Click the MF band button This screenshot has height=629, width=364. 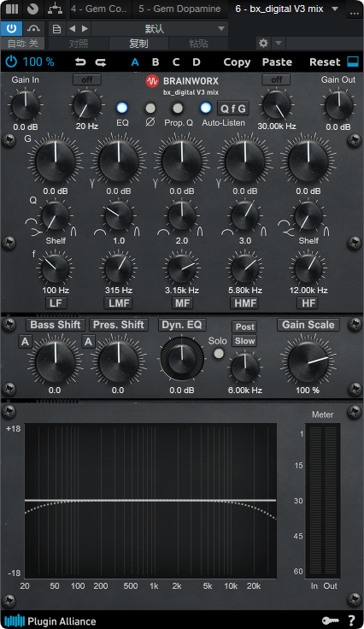tap(182, 303)
